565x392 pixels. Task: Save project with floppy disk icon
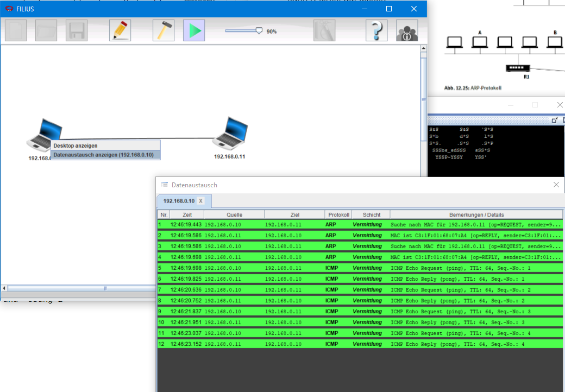tap(77, 30)
